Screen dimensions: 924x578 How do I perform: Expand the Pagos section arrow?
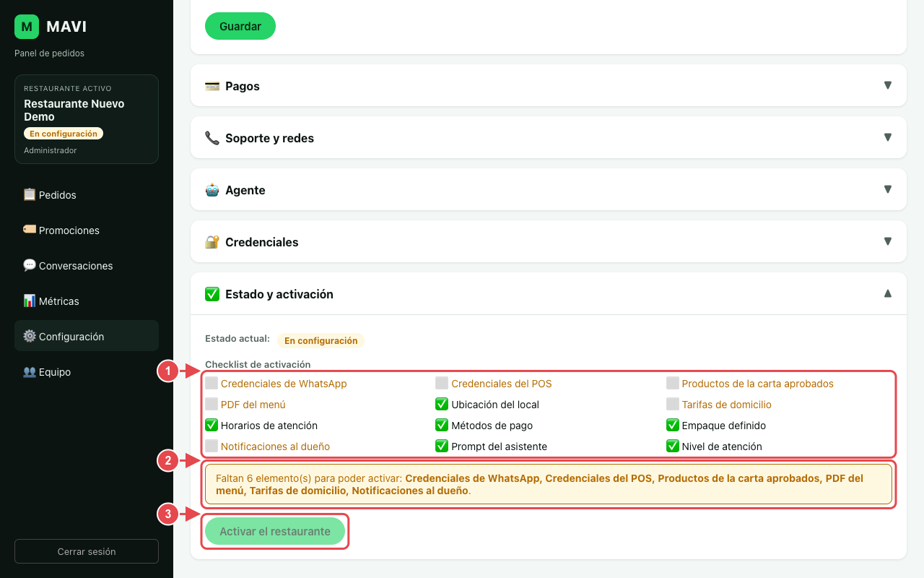(x=888, y=85)
